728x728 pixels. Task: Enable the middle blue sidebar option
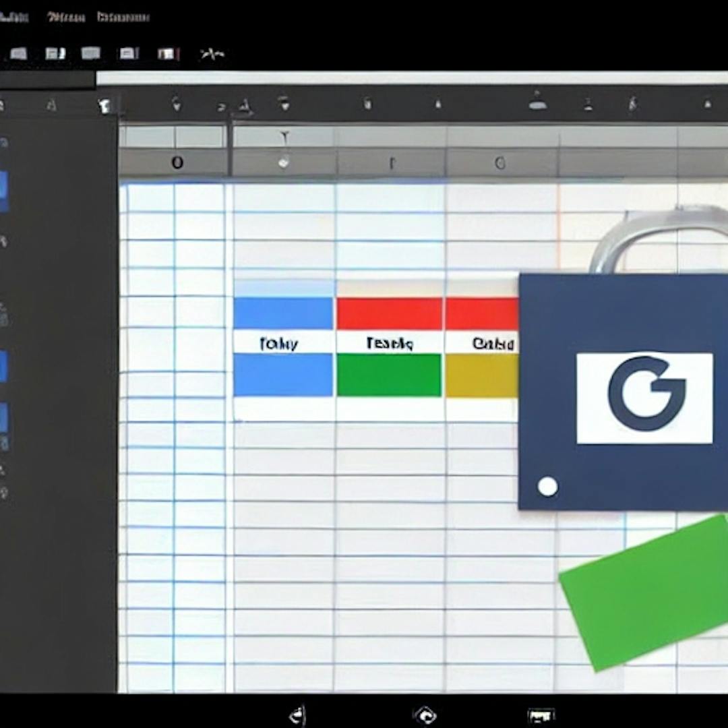click(x=5, y=364)
